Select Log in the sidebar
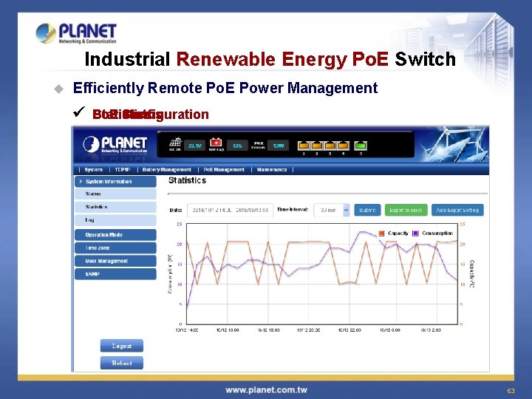The image size is (532, 399). point(115,220)
